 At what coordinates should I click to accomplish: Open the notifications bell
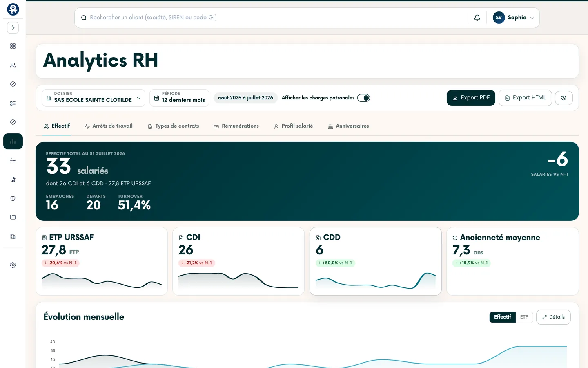pos(477,18)
